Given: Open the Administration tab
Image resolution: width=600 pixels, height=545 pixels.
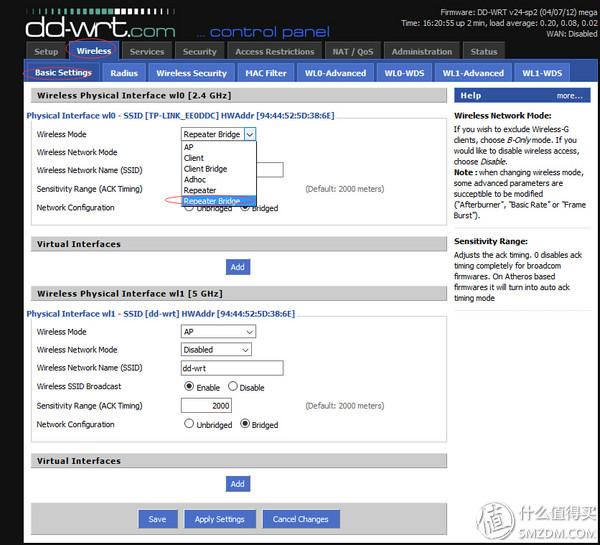Looking at the screenshot, I should (421, 51).
